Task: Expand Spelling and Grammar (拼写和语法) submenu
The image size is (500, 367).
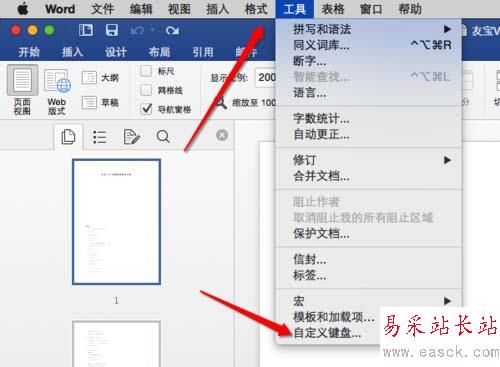Action: click(x=368, y=29)
